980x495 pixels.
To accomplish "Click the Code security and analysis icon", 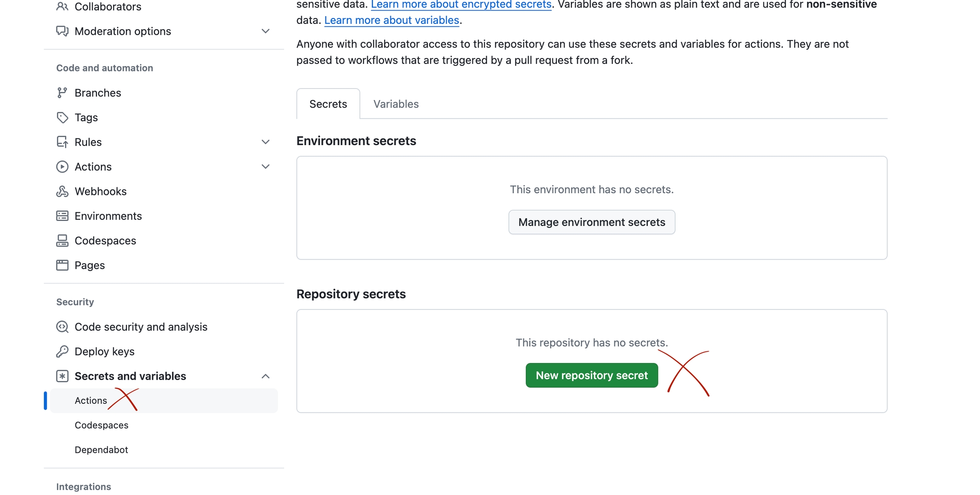I will click(x=62, y=327).
